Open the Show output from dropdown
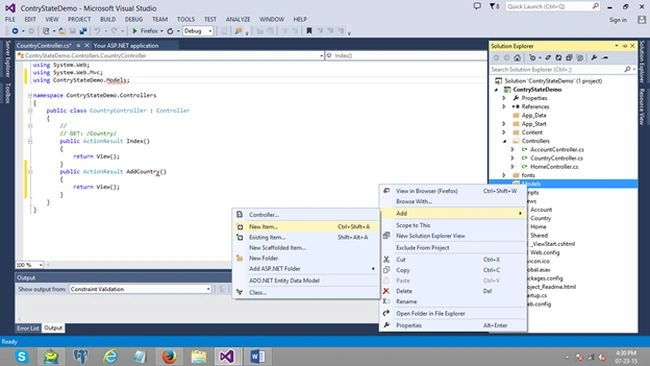Screen dimensions: 650x366 [141, 289]
